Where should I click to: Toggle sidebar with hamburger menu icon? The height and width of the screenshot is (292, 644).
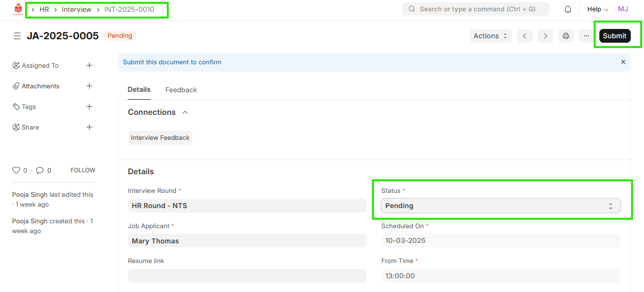point(17,36)
